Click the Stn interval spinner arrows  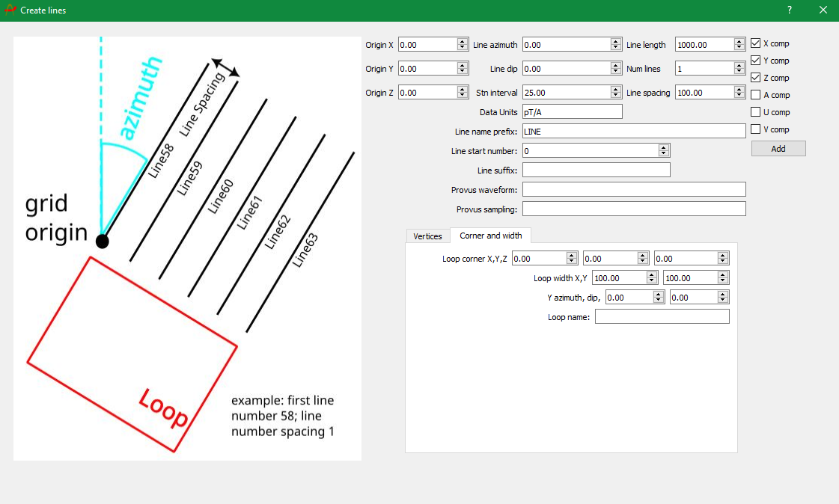616,93
